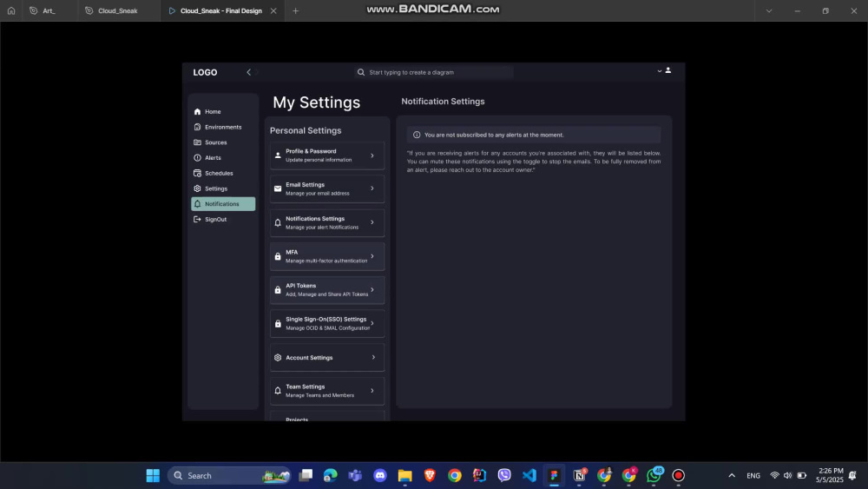This screenshot has height=489, width=868.
Task: Switch to the Art_ tab
Action: pyautogui.click(x=49, y=10)
